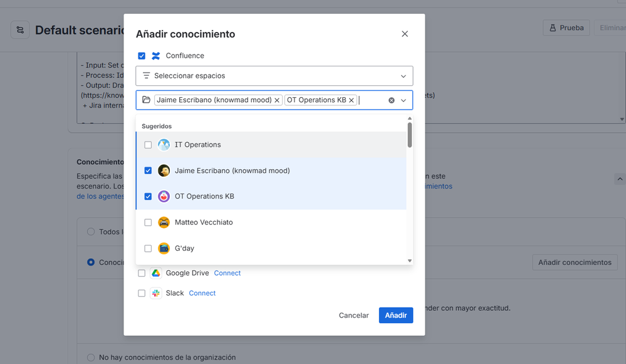Enable the IT Operations checkbox
626x364 pixels.
(148, 145)
